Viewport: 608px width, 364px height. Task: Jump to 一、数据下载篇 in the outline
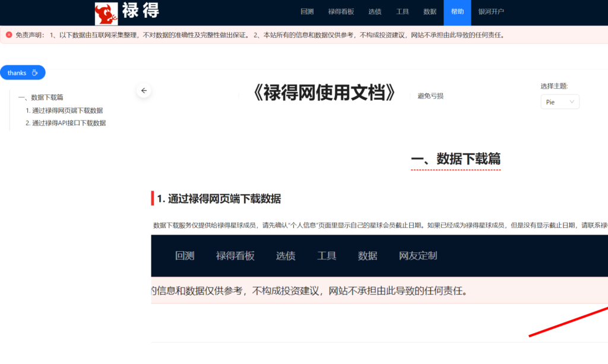click(41, 97)
